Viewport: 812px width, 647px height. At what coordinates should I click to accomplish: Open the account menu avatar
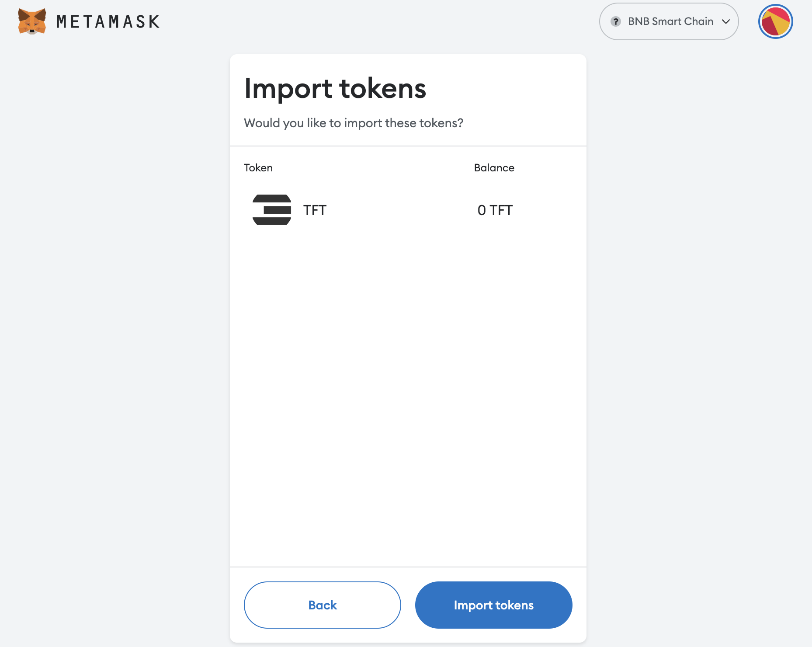pos(775,21)
